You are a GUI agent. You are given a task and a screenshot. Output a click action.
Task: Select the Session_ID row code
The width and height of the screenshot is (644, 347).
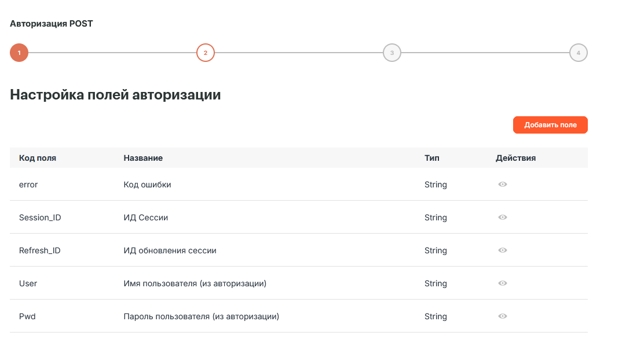(40, 217)
